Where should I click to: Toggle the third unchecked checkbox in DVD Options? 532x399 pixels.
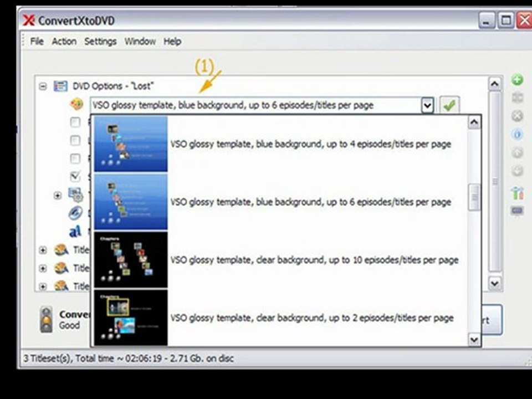[75, 158]
